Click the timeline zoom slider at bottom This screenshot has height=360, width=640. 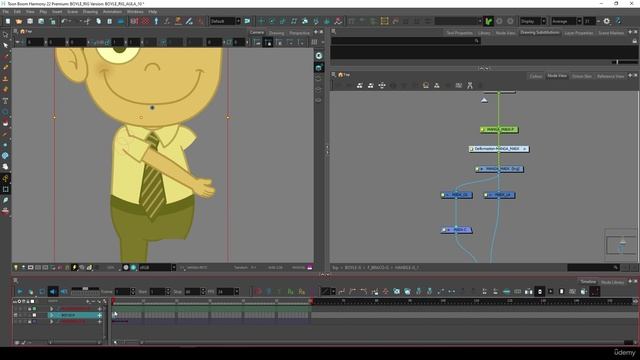(x=129, y=342)
